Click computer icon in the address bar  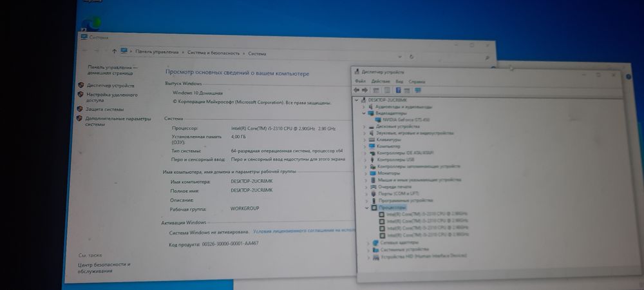124,52
